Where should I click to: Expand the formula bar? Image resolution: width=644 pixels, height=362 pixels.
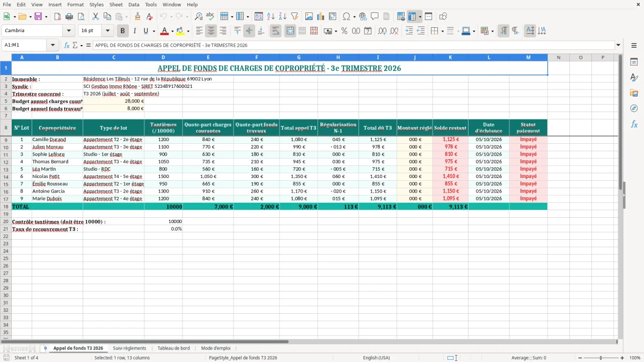point(618,45)
